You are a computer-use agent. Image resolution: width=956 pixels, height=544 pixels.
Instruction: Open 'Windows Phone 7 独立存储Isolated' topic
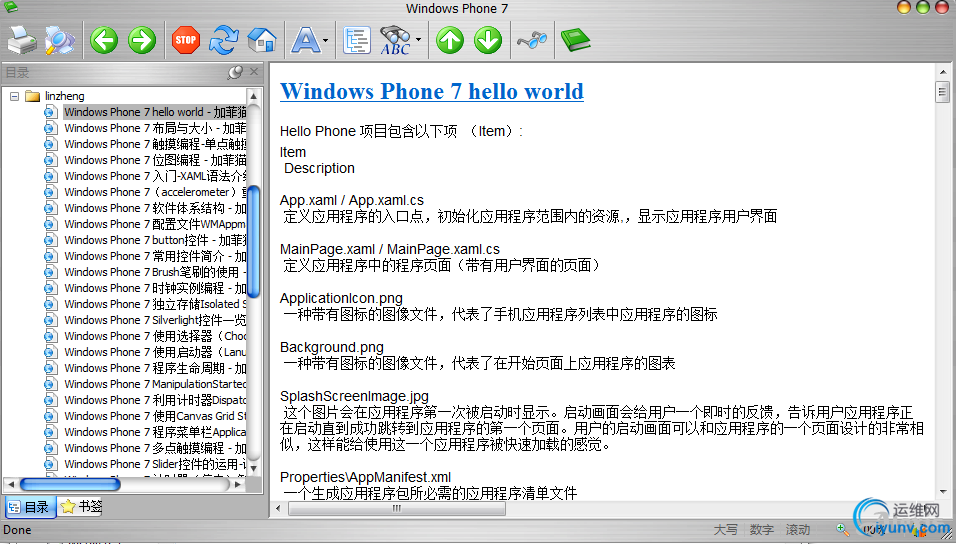click(x=155, y=304)
